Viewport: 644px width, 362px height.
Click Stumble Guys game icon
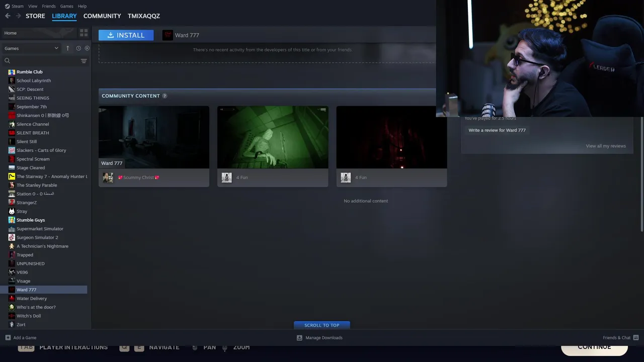click(12, 220)
